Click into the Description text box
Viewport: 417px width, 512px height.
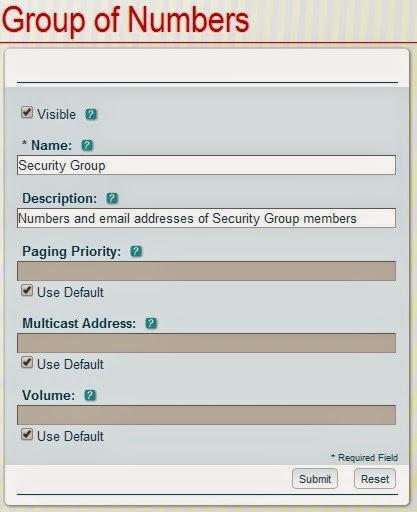[x=206, y=218]
